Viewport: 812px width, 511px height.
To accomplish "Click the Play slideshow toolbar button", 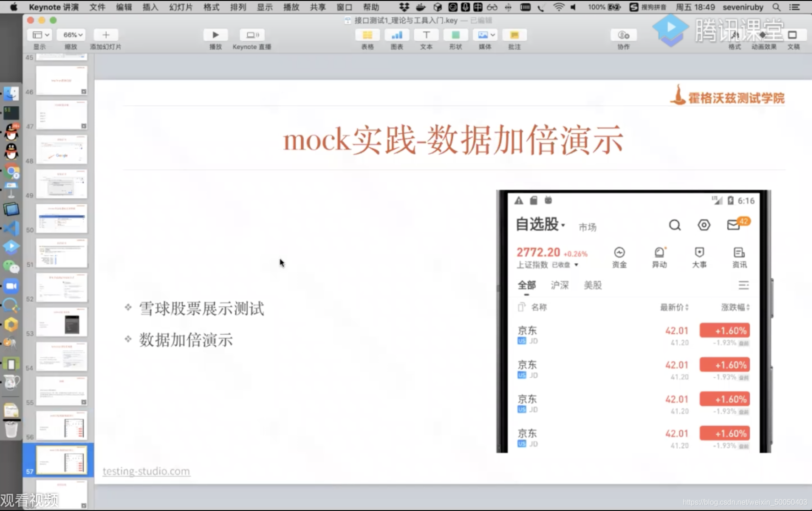I will [216, 35].
